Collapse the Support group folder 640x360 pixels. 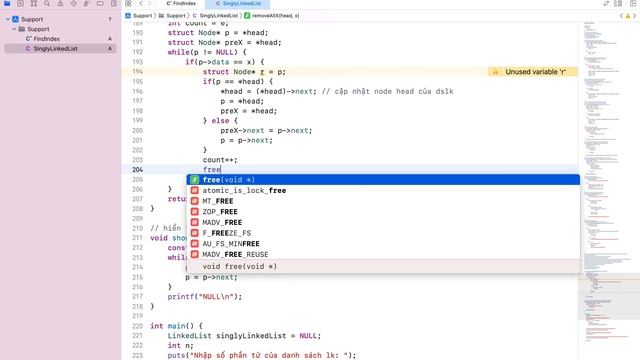[x=14, y=29]
